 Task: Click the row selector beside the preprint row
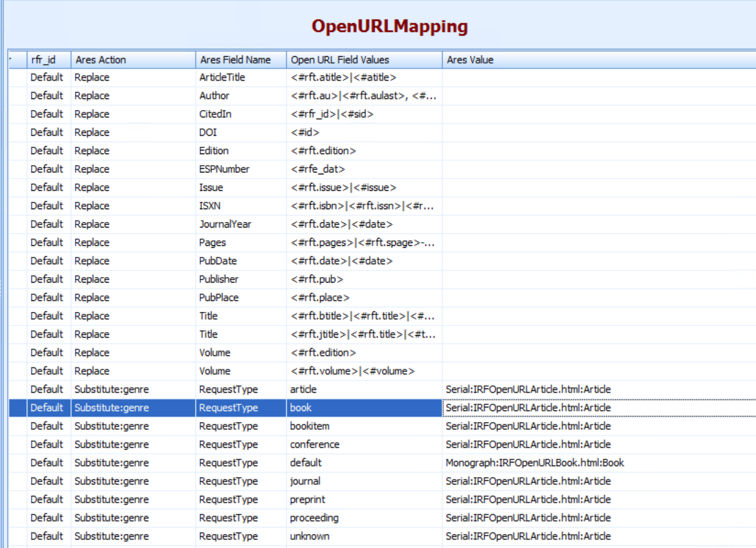18,499
